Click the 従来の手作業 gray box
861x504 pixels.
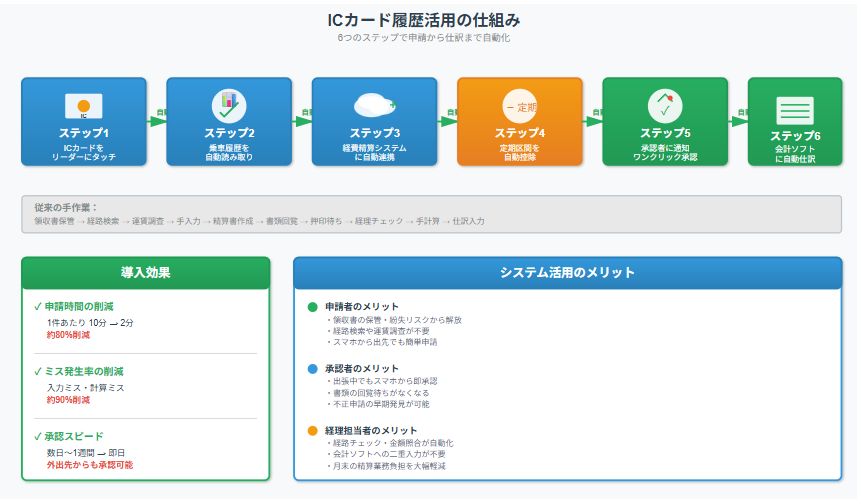click(431, 214)
